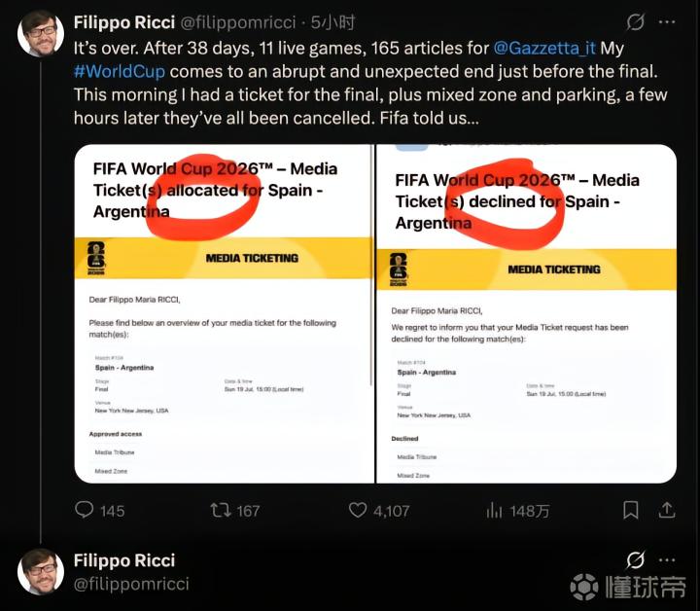The width and height of the screenshot is (700, 611).
Task: Tap the 5小时 timestamp of the tweet
Action: (333, 22)
